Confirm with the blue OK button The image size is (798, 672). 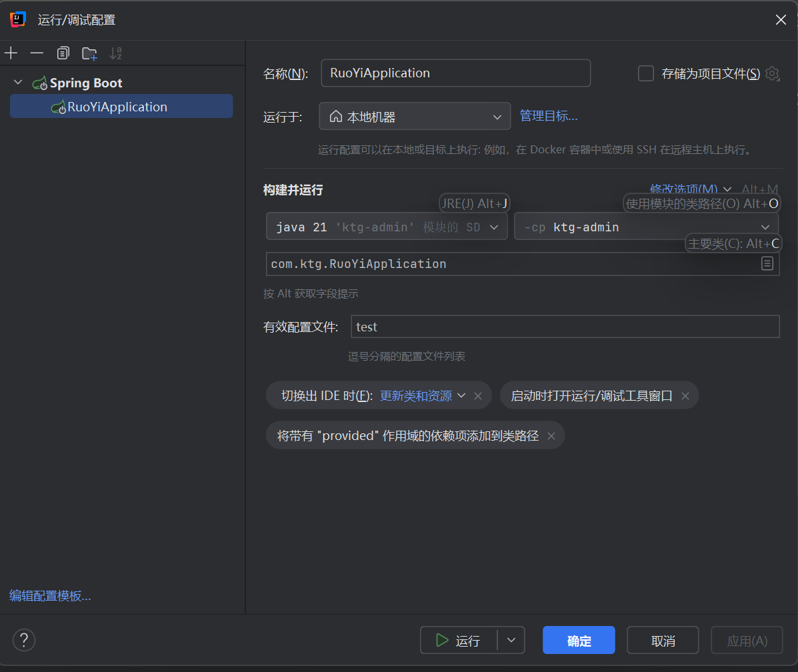click(579, 640)
